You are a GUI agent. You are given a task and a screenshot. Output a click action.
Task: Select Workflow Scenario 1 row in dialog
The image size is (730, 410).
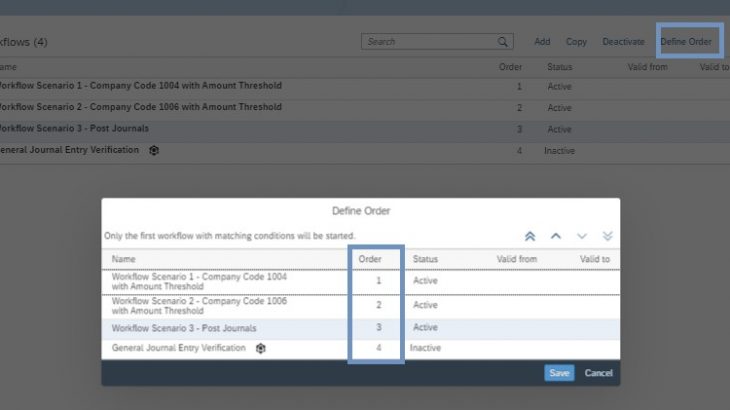pos(361,282)
